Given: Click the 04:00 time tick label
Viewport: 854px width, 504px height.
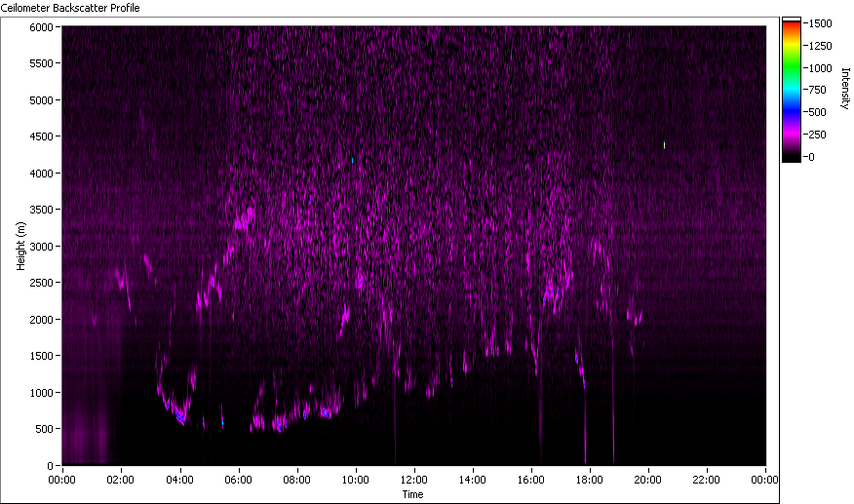Looking at the screenshot, I should (179, 480).
